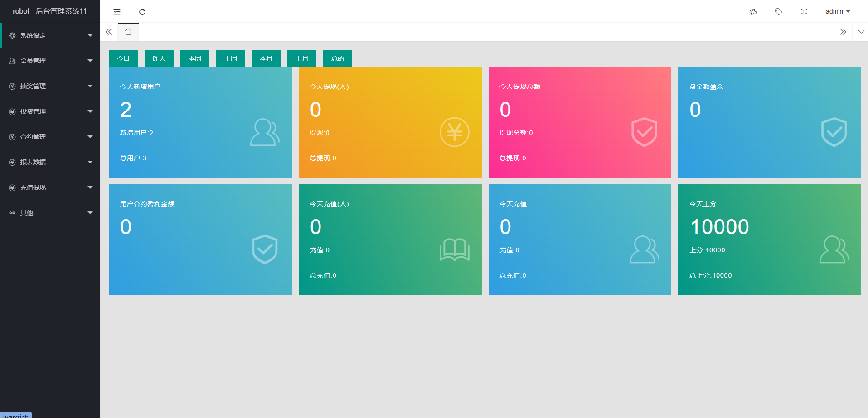Expand the 抽奖管理 sidebar menu
The width and height of the screenshot is (868, 418).
[x=50, y=86]
